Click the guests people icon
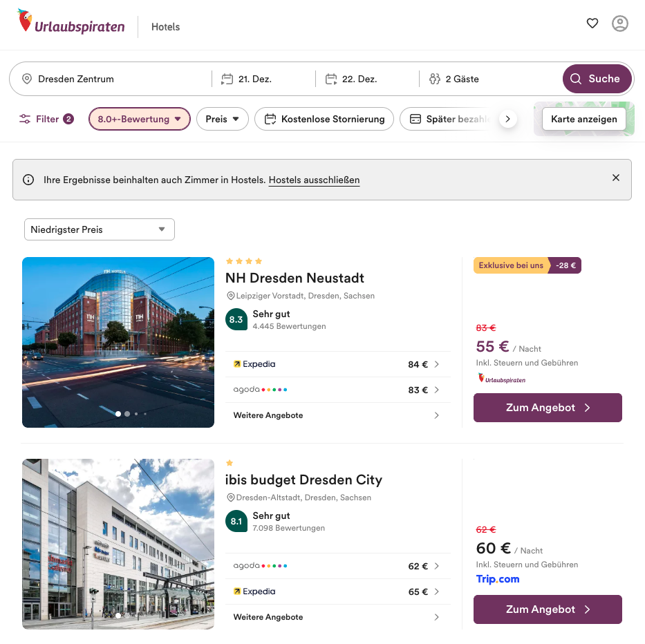 coord(435,79)
